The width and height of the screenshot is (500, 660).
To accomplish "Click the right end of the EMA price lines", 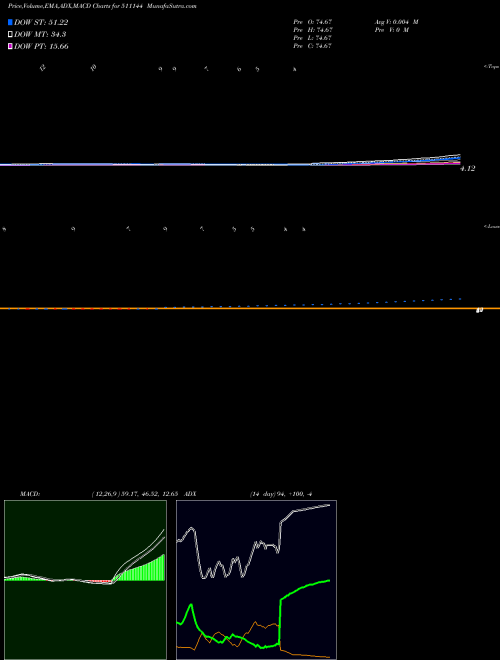I will point(458,159).
